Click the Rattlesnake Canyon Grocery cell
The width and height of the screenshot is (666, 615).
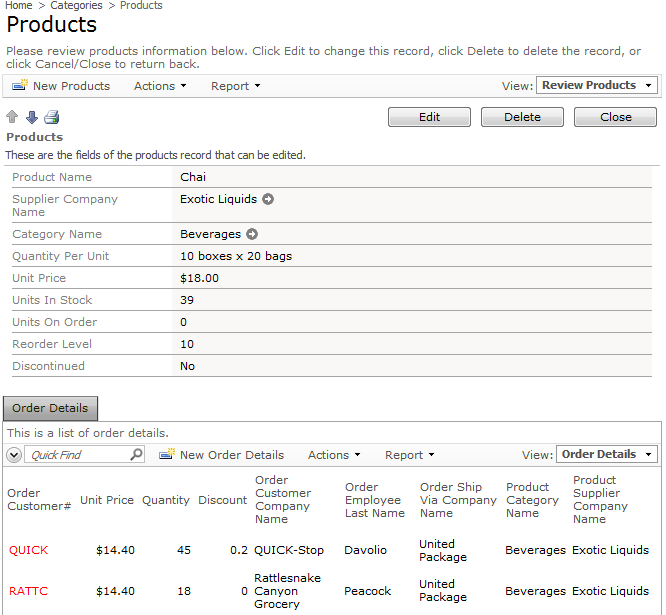tap(288, 591)
